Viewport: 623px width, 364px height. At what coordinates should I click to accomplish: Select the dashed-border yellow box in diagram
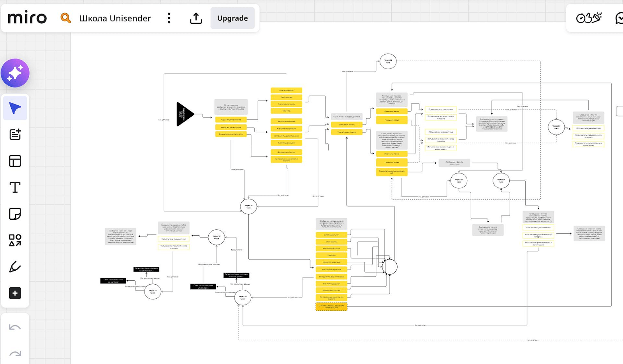click(331, 306)
